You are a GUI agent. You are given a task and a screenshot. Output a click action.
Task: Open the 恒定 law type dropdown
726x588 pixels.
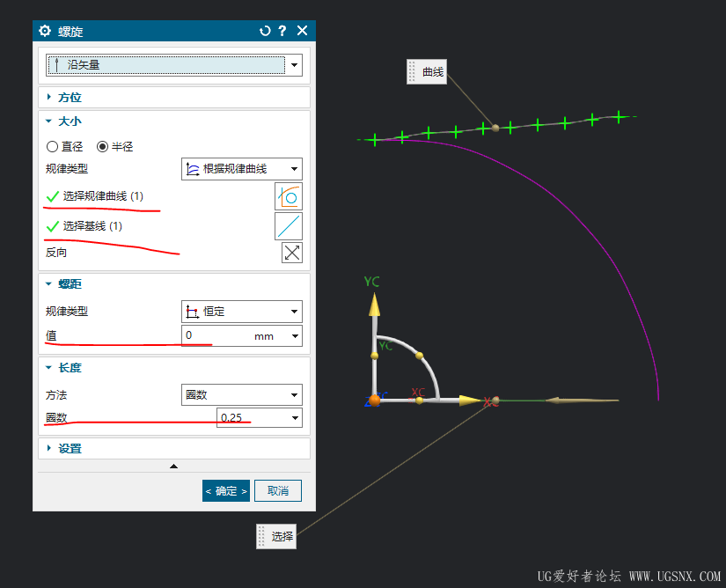pos(242,312)
